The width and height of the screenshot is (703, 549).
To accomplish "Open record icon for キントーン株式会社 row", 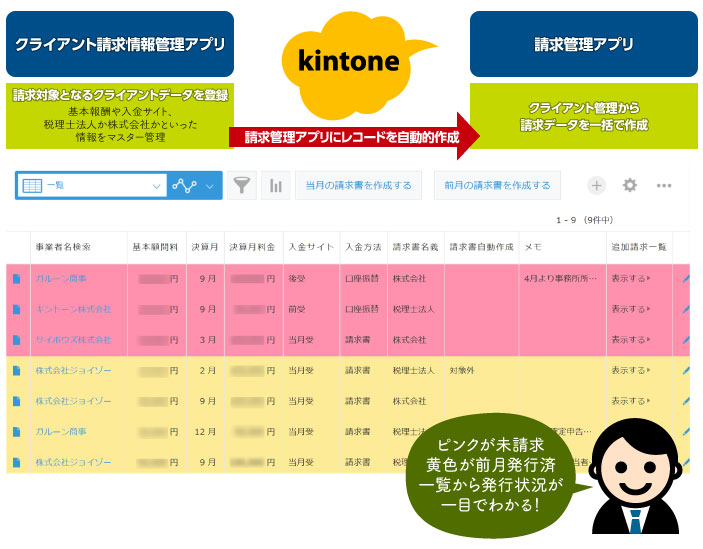I will coord(17,309).
